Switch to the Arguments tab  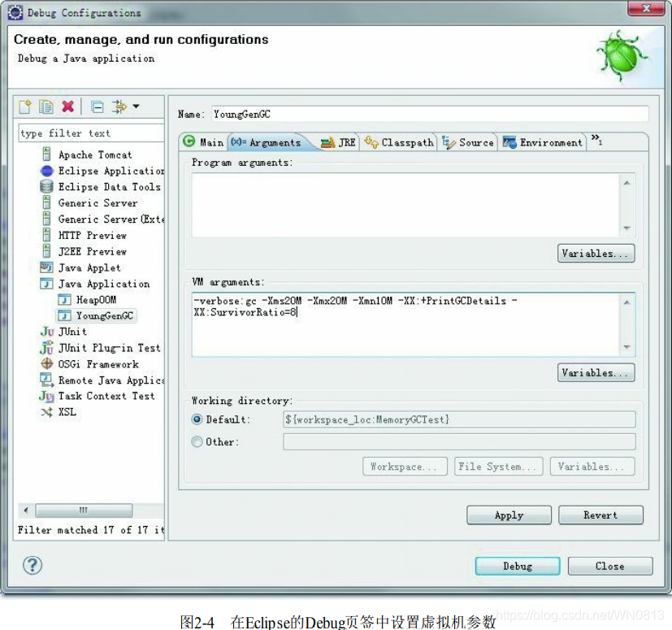pos(266,142)
